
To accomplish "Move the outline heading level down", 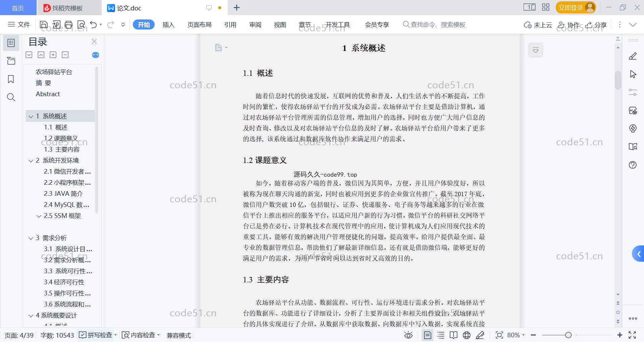I will (29, 55).
